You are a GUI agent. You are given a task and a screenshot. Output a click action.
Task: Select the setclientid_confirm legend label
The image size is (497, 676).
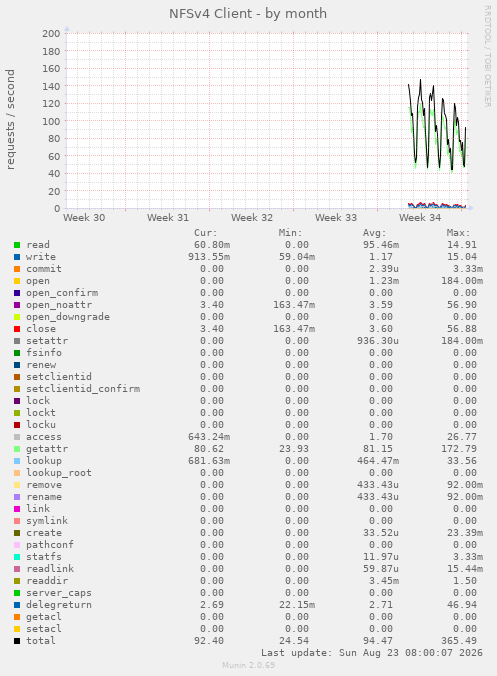(83, 389)
